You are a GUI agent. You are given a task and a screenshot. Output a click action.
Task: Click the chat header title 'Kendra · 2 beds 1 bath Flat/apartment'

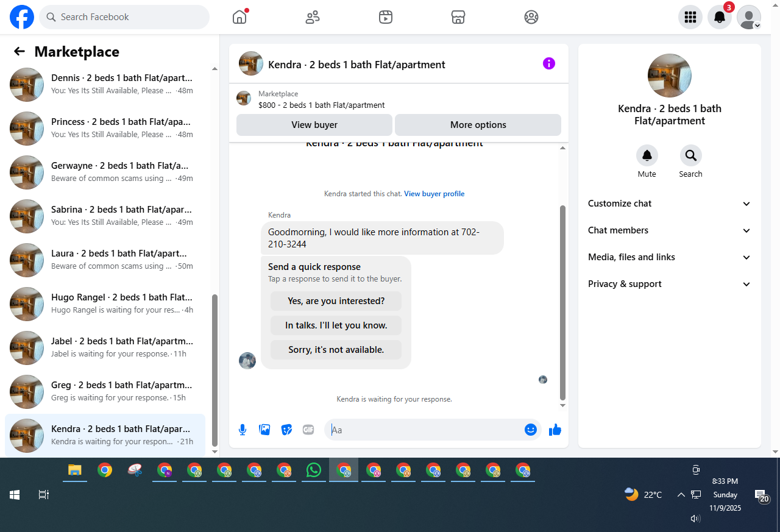pos(356,65)
